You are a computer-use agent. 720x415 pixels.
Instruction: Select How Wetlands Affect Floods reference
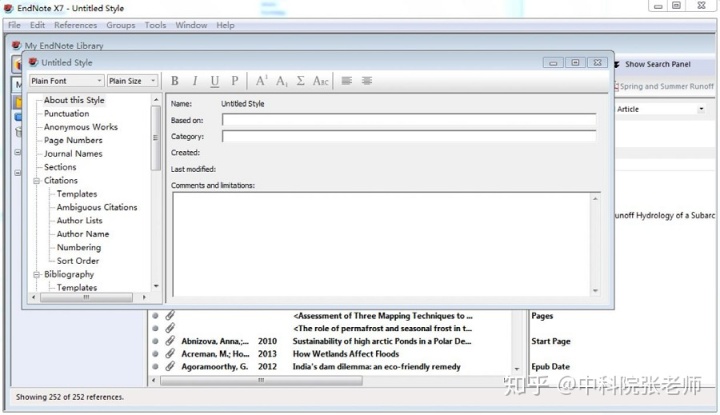pyautogui.click(x=346, y=354)
